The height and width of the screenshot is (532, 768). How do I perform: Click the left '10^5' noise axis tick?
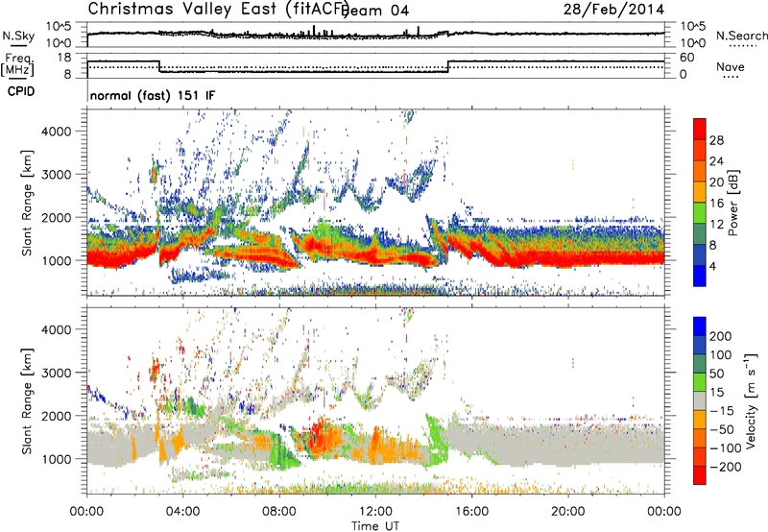click(58, 27)
